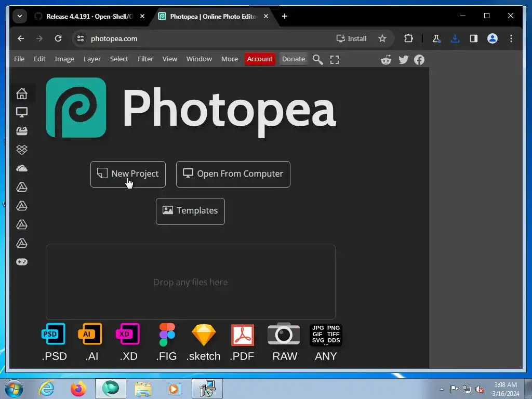Open the File menu

pos(19,59)
